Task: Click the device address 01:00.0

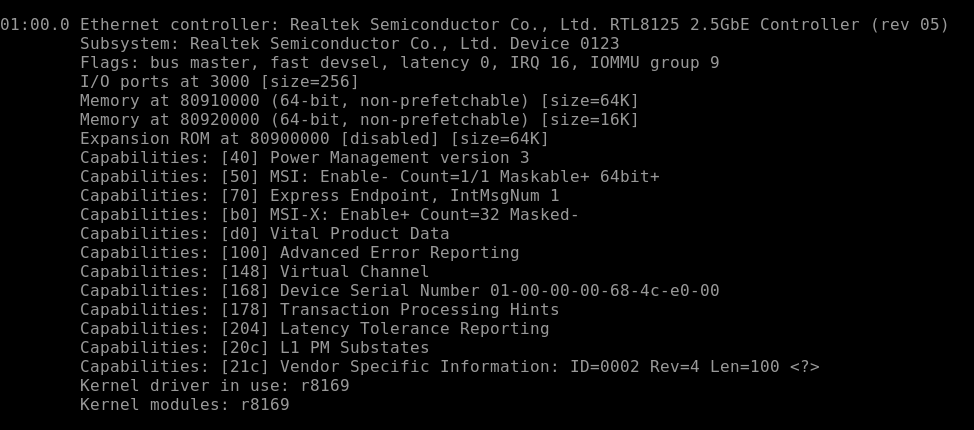Action: pos(35,25)
